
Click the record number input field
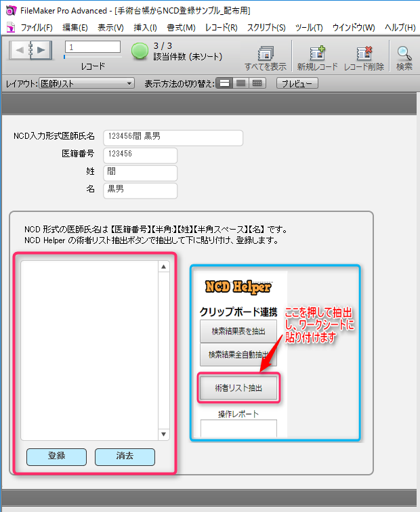tap(93, 47)
